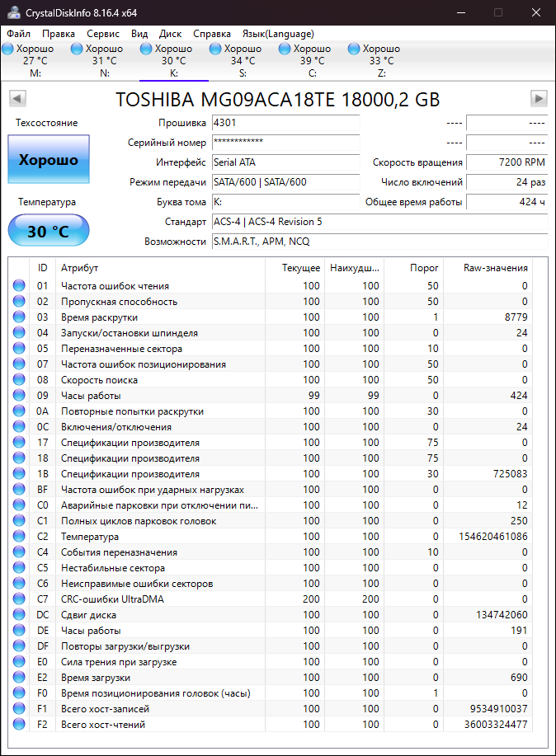The image size is (556, 756).
Task: Select the Повторы загрузки/выгрузки attribute text
Action: [x=125, y=646]
